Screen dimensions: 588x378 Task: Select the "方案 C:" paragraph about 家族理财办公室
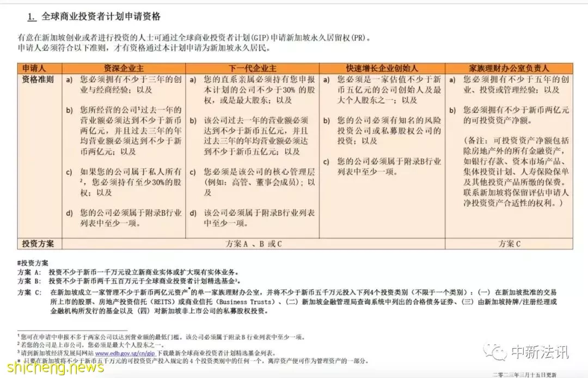coord(287,302)
